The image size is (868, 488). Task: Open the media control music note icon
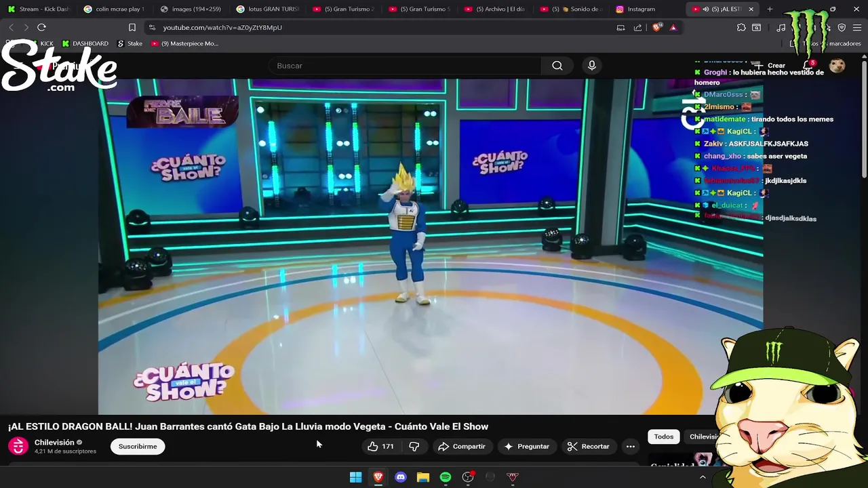[x=781, y=27]
